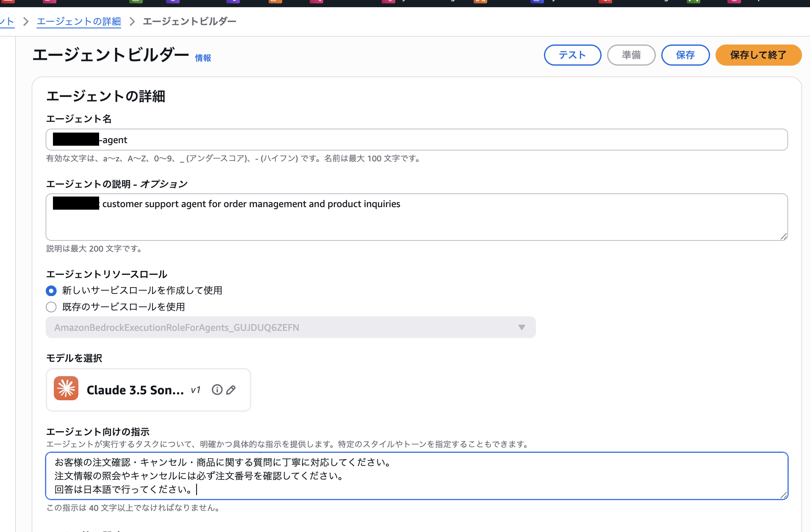
Task: Open the model info circle icon
Action: click(x=217, y=390)
